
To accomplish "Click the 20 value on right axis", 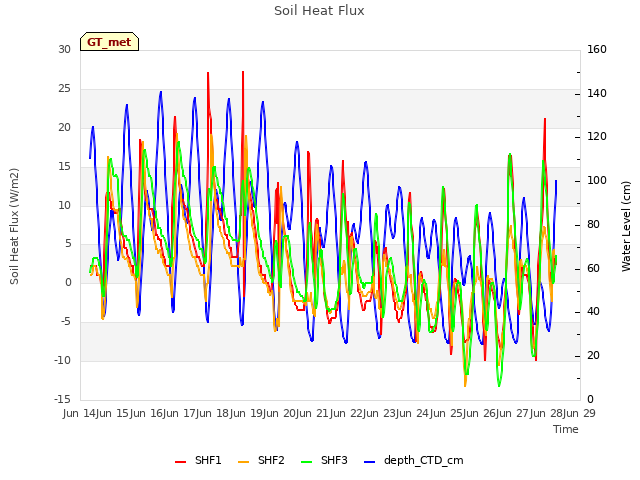I will (x=593, y=356).
